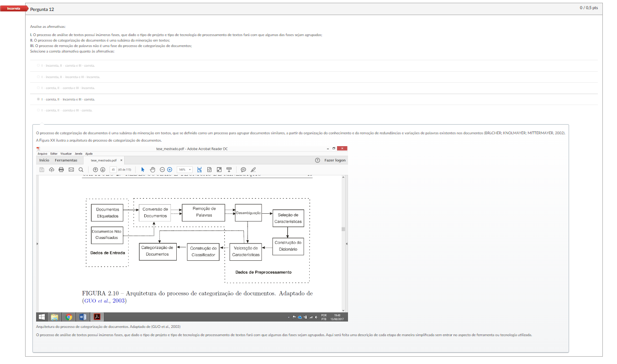Open Chrome from the taskbar
The height and width of the screenshot is (364, 617).
coord(69,317)
